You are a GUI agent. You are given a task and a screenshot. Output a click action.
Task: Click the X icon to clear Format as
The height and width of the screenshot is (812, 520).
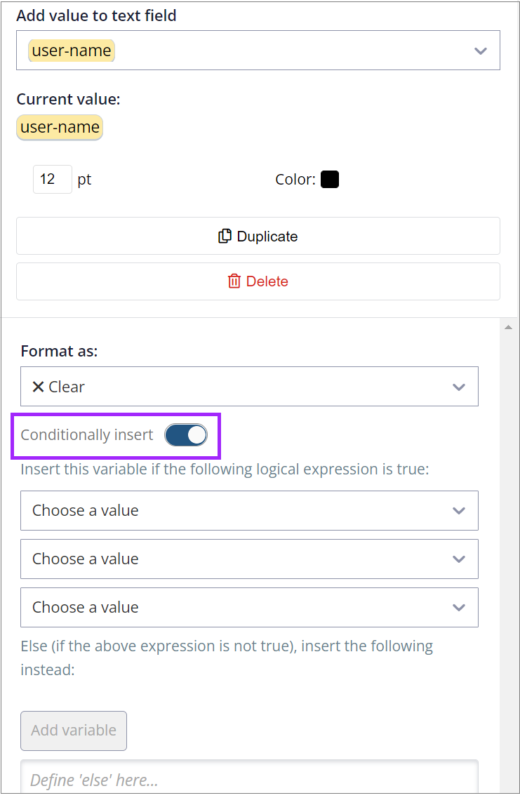click(37, 386)
